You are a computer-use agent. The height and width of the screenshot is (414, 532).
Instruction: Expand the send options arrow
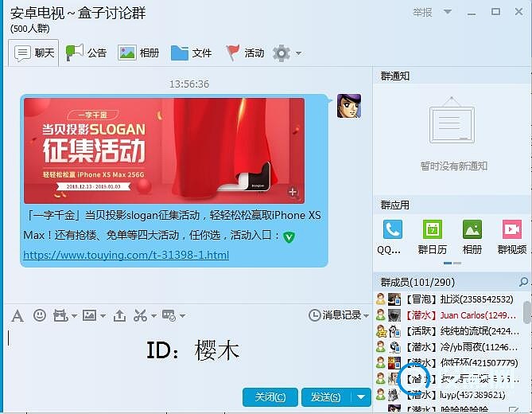(361, 397)
